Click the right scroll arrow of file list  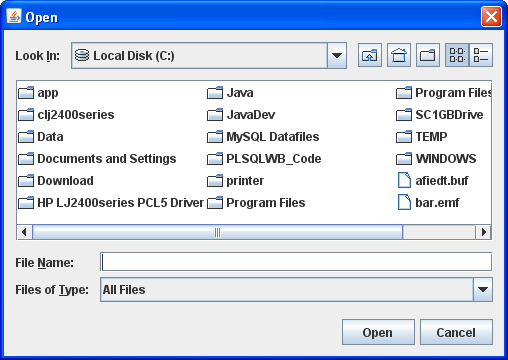pyautogui.click(x=483, y=232)
